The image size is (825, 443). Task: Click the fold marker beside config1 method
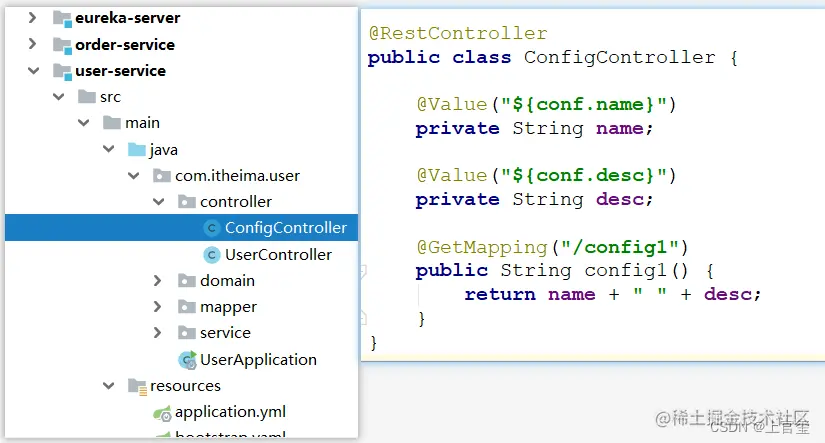tap(363, 270)
